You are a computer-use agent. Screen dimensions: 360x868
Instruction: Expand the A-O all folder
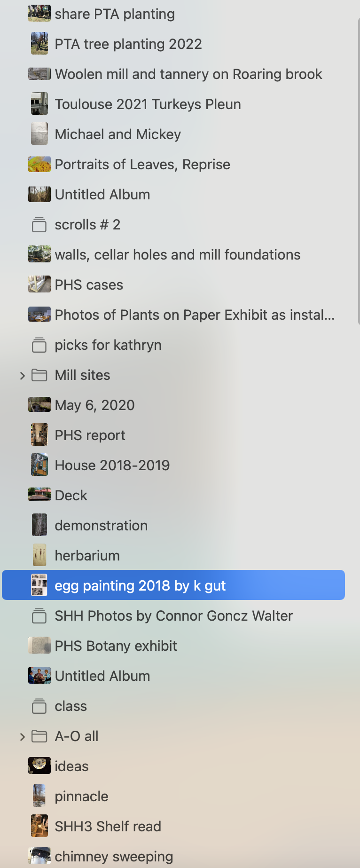tap(22, 736)
